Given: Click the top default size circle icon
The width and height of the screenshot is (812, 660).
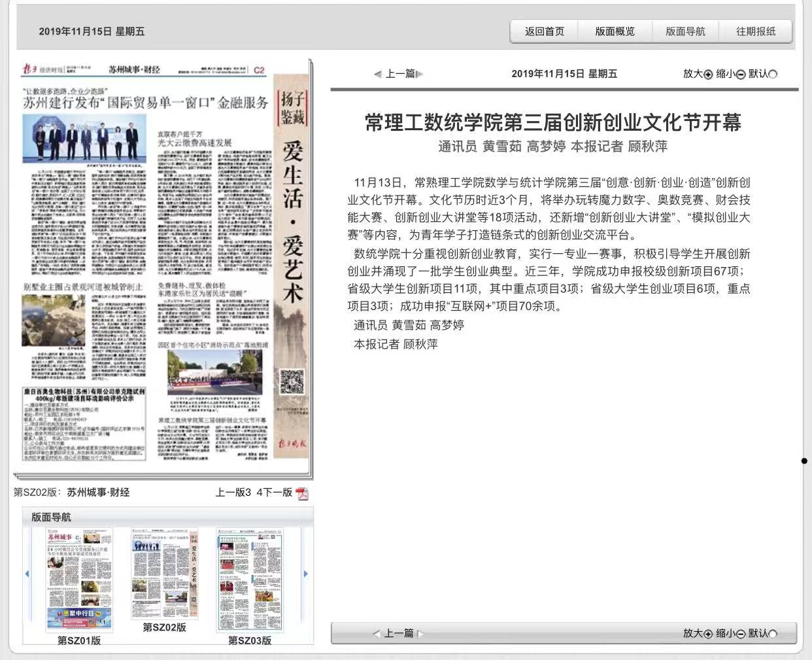Looking at the screenshot, I should pos(773,75).
